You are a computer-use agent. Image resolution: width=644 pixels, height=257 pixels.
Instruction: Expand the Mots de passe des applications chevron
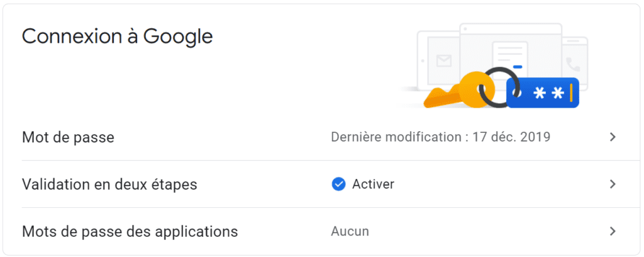coord(613,232)
